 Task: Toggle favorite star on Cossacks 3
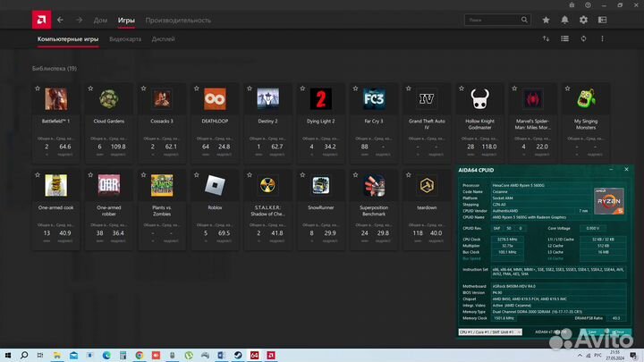click(x=143, y=88)
